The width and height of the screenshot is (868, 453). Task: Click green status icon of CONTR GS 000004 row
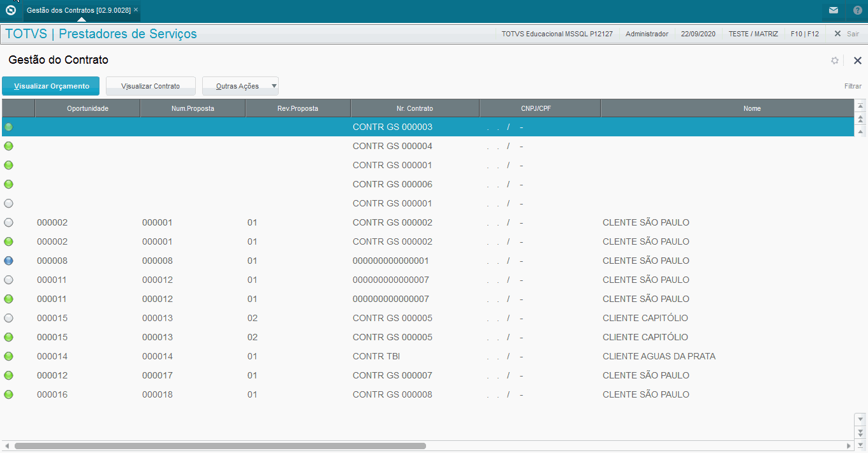tap(8, 146)
